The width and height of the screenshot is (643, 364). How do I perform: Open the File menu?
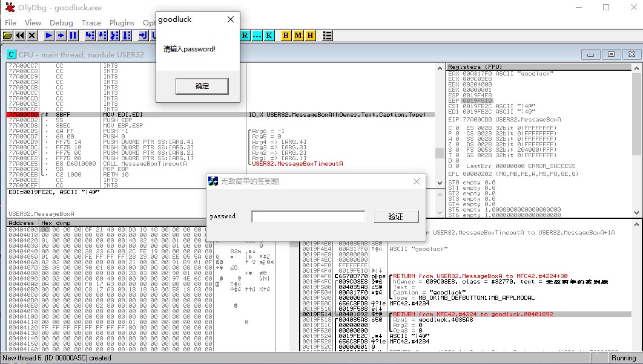[11, 22]
